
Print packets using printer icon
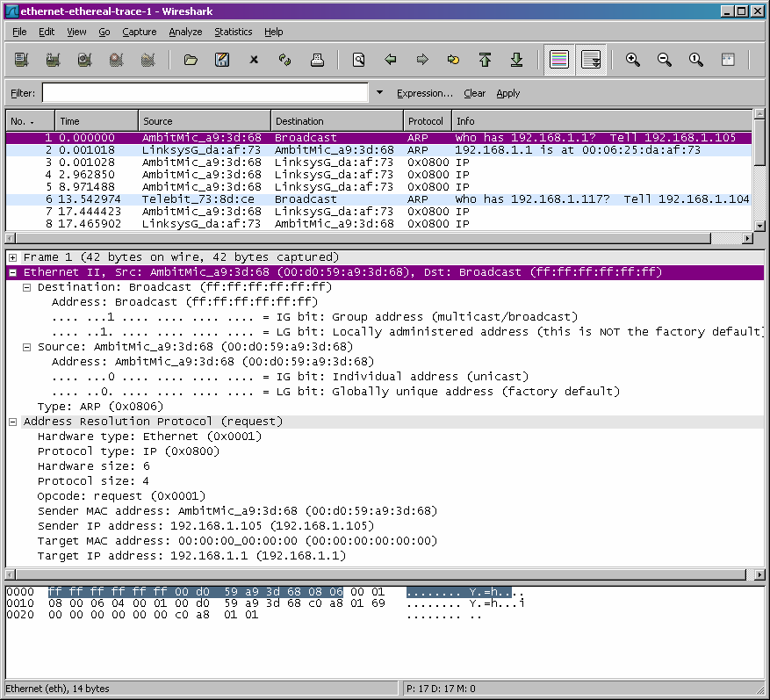point(317,60)
